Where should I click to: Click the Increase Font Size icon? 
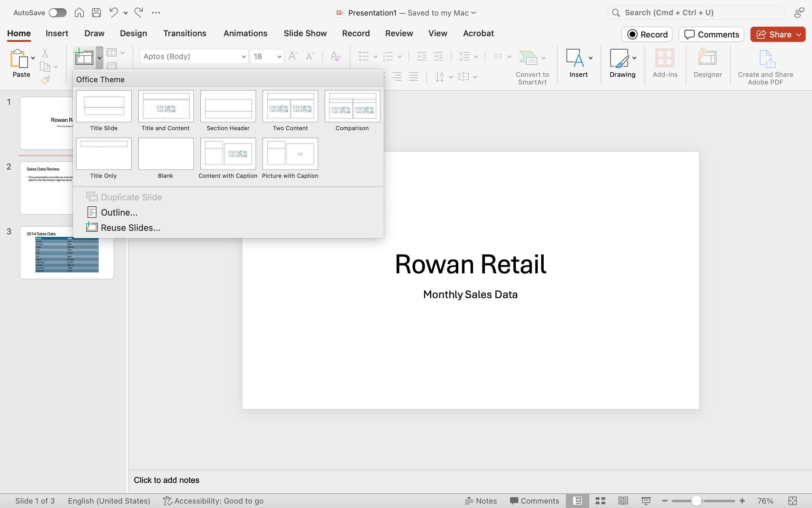point(293,56)
